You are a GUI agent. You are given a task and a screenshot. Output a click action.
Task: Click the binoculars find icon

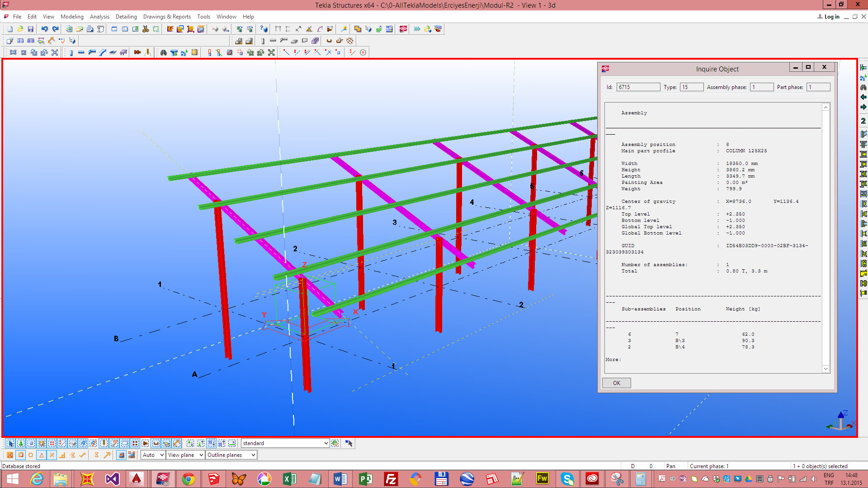pos(163,52)
